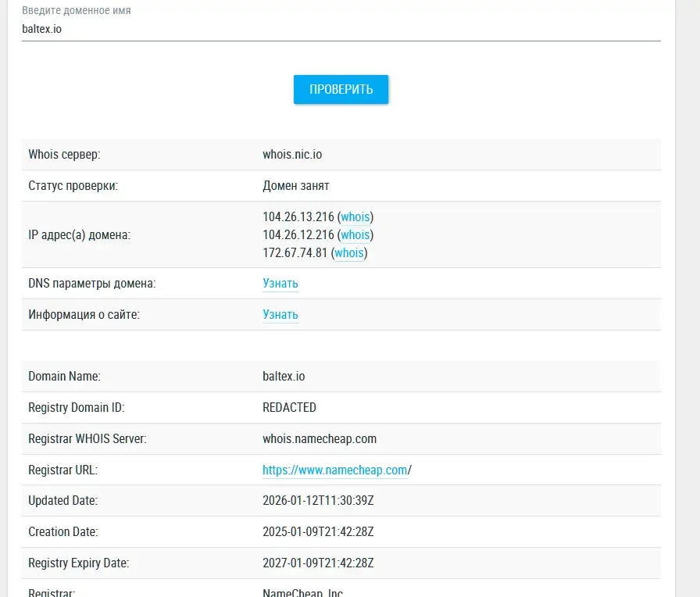
Task: Click the Creation Date label
Action: [x=63, y=532]
